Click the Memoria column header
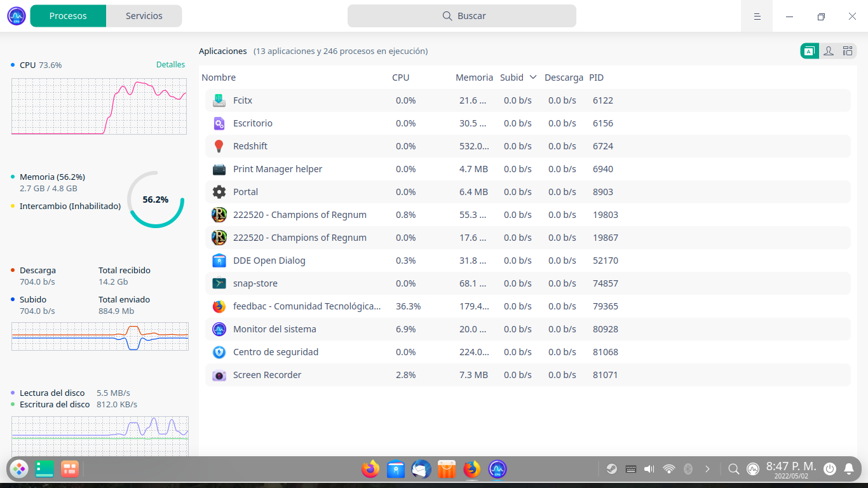The width and height of the screenshot is (868, 488). 474,78
